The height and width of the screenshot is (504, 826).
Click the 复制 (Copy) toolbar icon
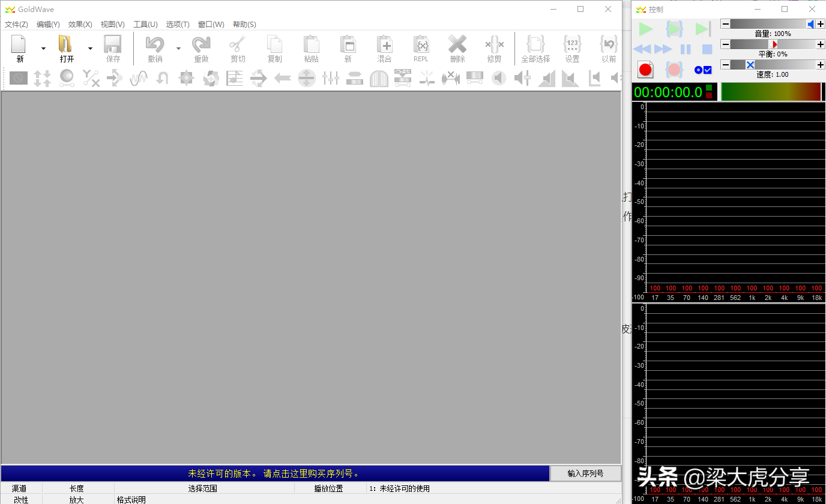(274, 44)
